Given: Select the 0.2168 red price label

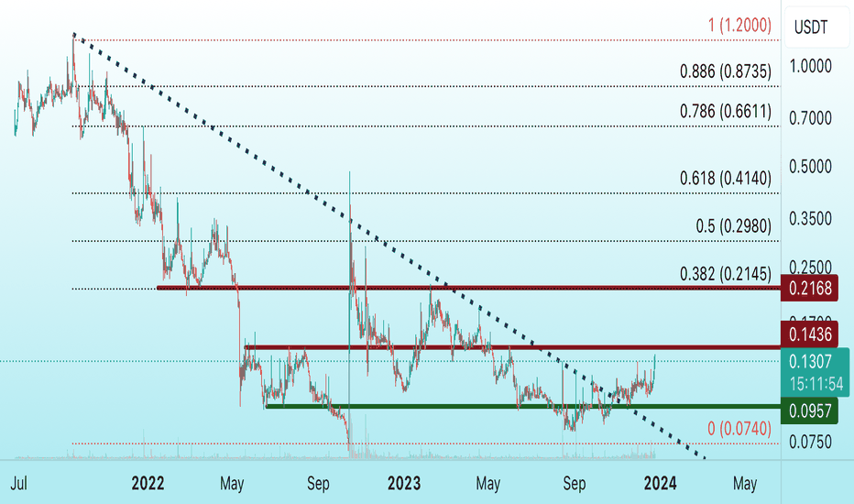Looking at the screenshot, I should [x=809, y=289].
